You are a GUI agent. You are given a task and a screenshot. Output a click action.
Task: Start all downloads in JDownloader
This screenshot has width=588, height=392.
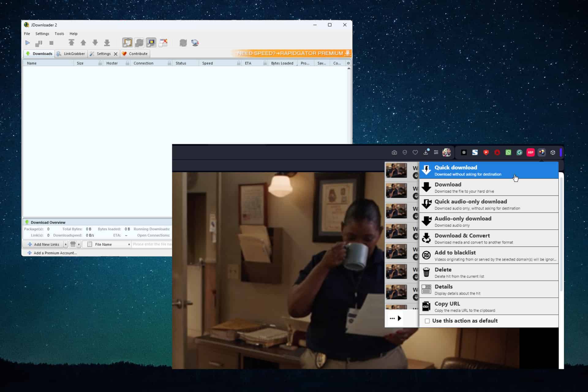28,43
